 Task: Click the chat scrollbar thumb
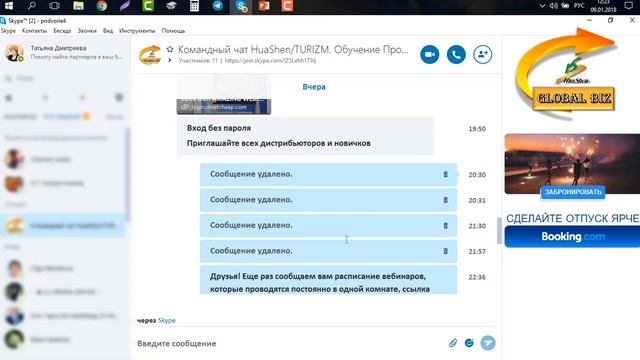499,231
